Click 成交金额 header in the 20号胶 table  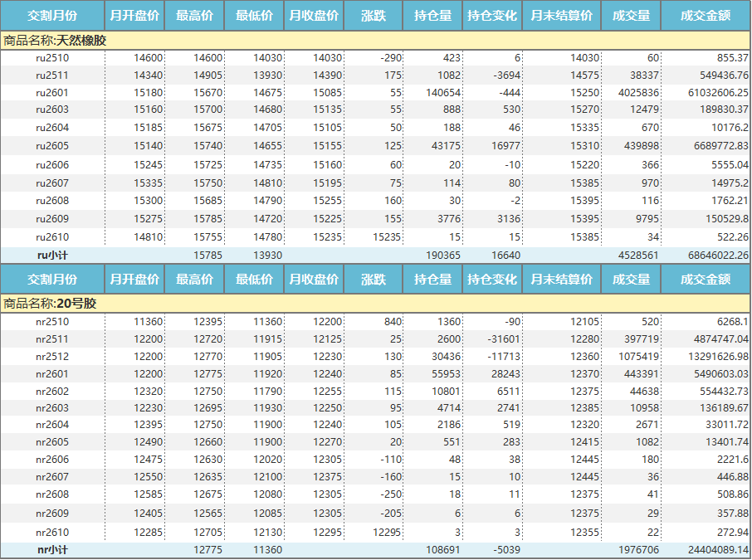click(x=705, y=280)
